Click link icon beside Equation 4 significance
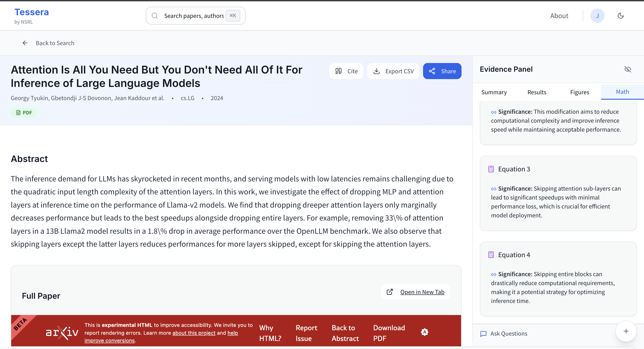 (x=494, y=275)
